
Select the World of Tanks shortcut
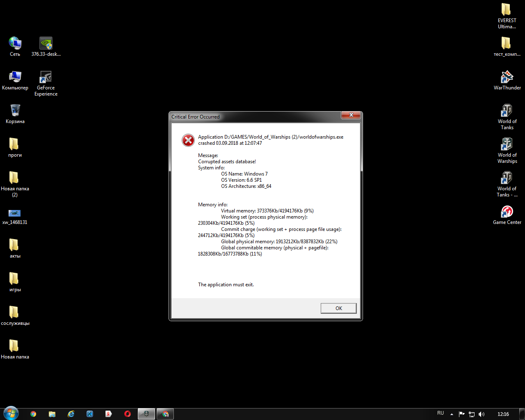pos(507,117)
